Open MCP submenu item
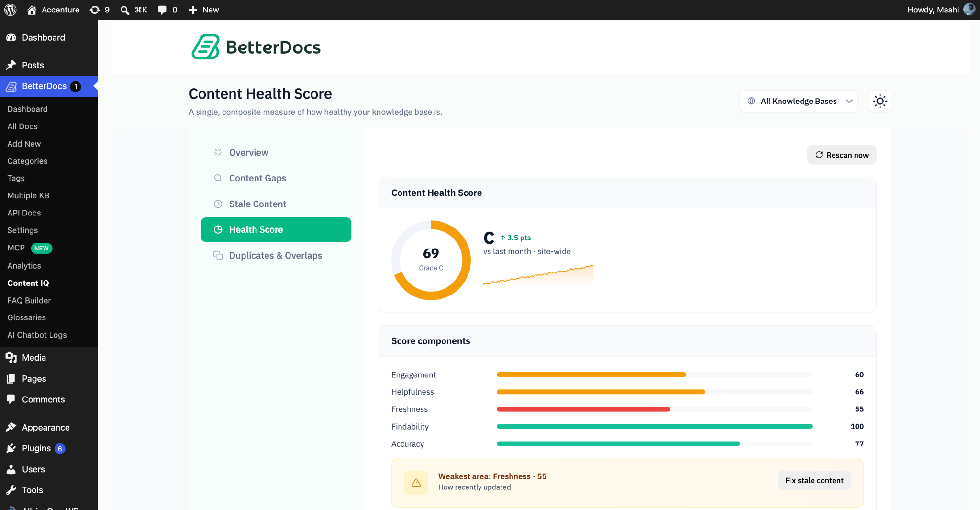 click(16, 248)
